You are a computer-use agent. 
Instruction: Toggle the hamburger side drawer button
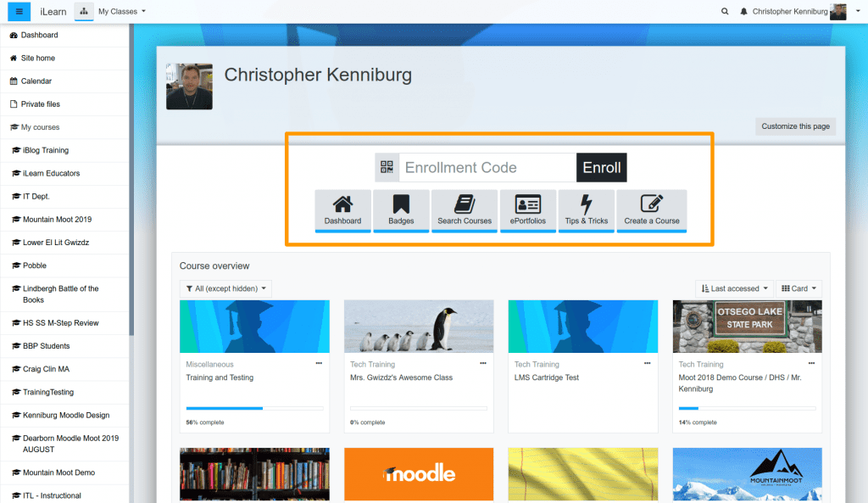19,11
